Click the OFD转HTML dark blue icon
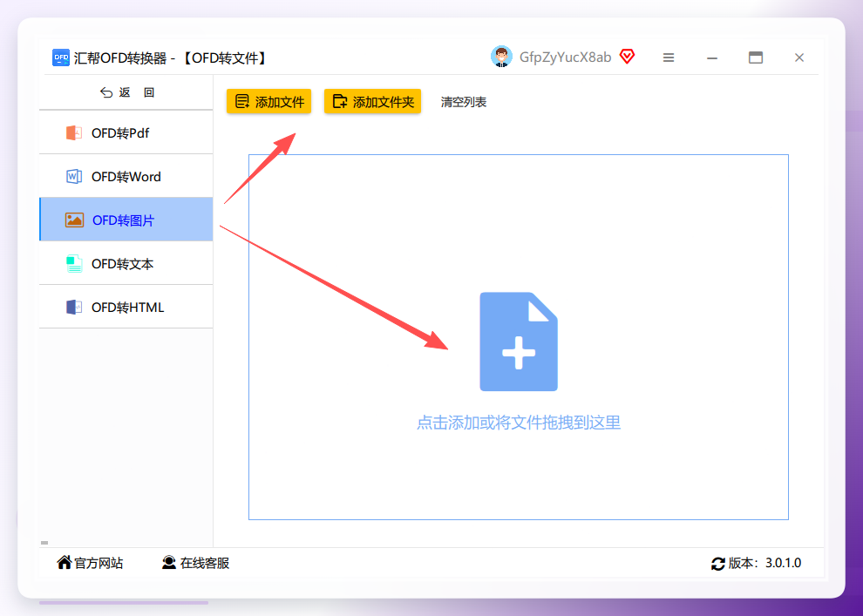863x616 pixels. [74, 307]
